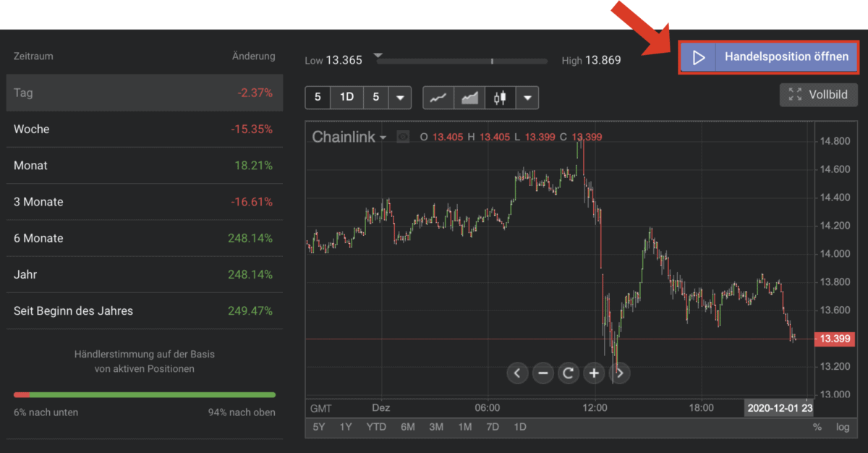Viewport: 868px width, 453px height.
Task: Select the Monat row
Action: pos(145,166)
